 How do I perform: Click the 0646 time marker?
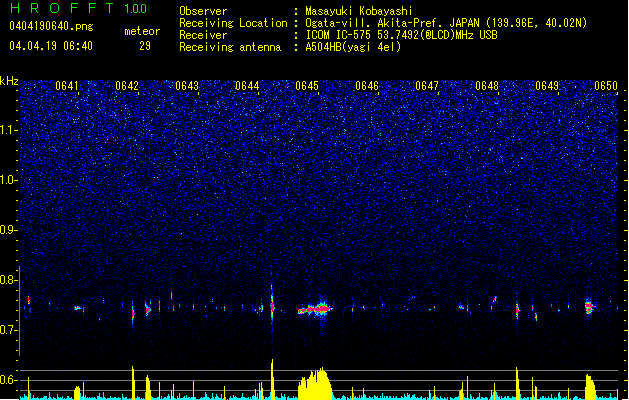point(367,86)
